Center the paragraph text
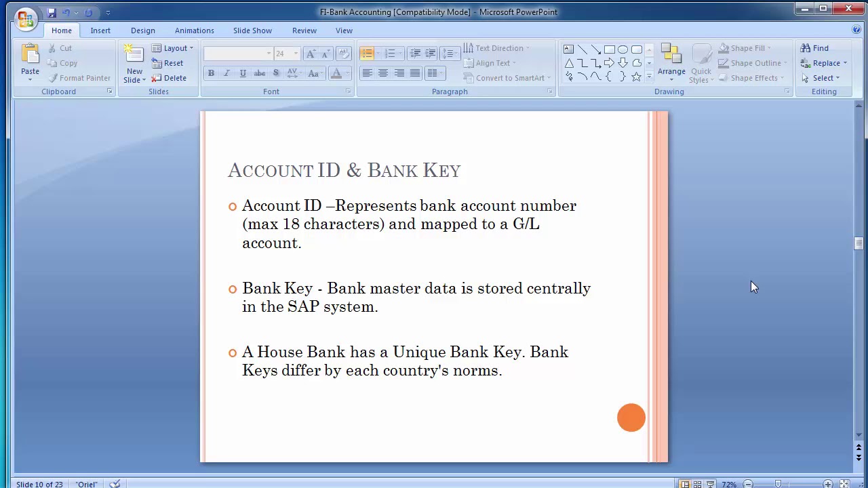This screenshot has height=488, width=868. coord(383,73)
